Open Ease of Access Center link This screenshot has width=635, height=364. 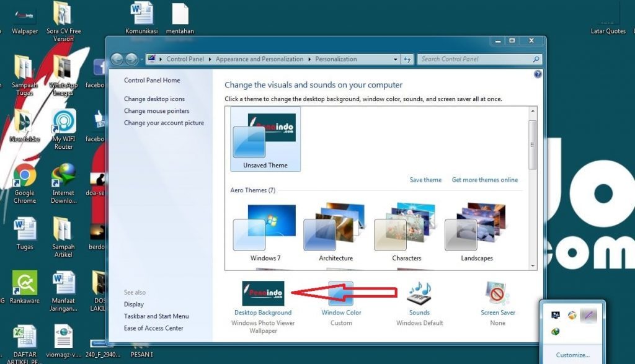pos(154,329)
